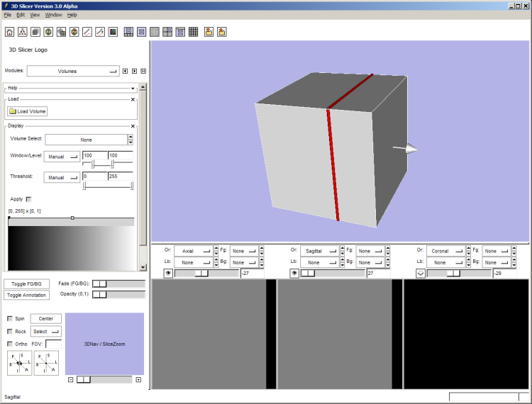
Task: Click the zoom-in plus icon below 3DNav
Action: click(x=138, y=380)
